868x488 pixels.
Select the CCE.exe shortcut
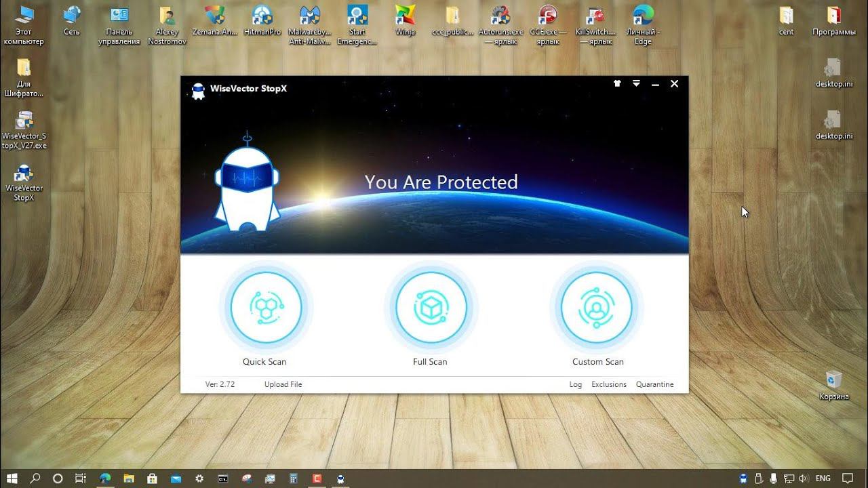(548, 26)
